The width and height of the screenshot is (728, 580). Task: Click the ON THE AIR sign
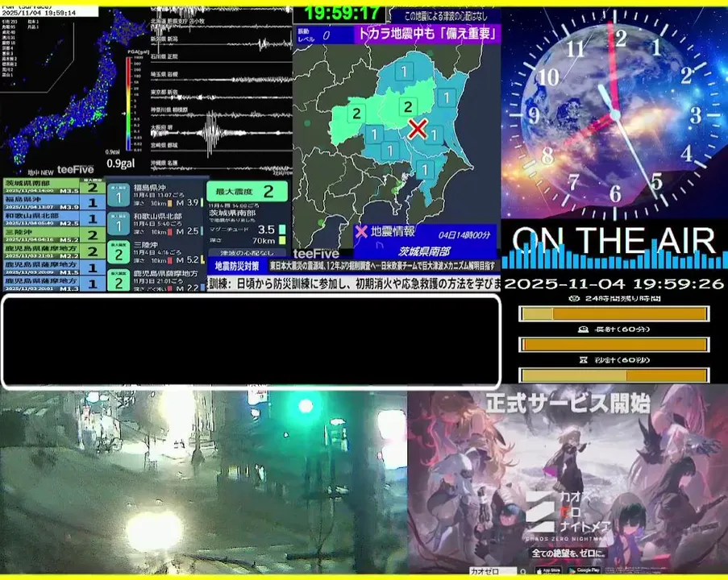click(614, 240)
